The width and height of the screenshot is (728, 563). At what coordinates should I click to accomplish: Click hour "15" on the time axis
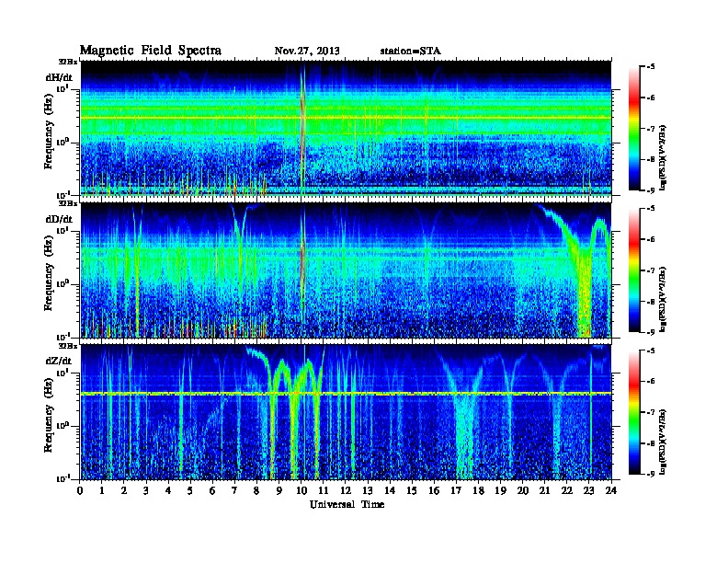click(412, 490)
